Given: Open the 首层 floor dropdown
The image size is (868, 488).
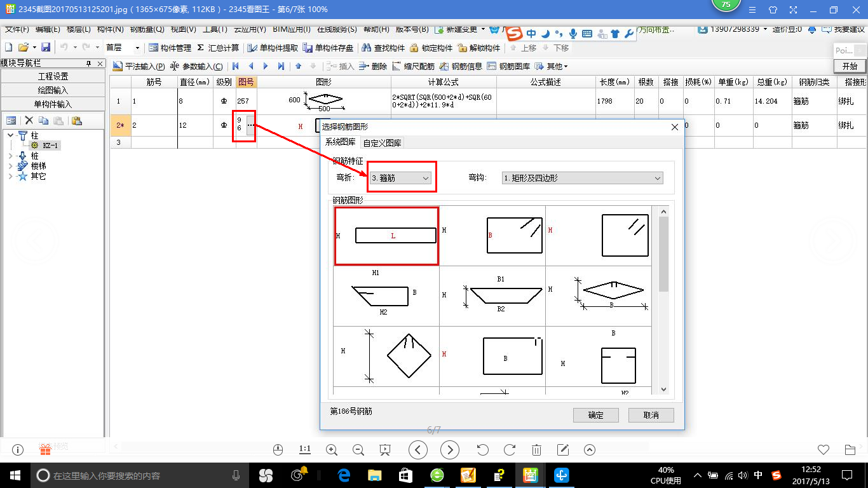Looking at the screenshot, I should pos(138,48).
